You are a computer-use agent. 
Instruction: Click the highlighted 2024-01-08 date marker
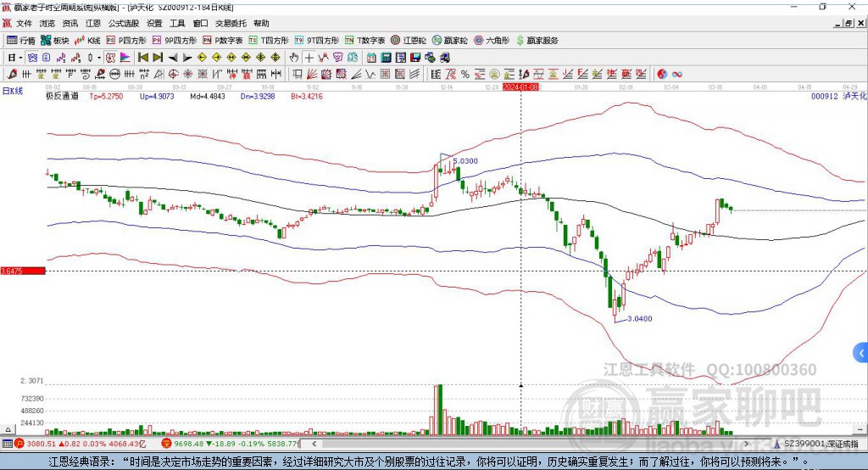coord(521,87)
